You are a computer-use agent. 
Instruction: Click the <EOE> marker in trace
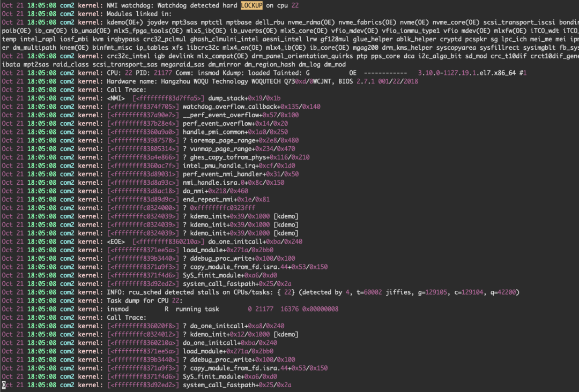tap(116, 242)
